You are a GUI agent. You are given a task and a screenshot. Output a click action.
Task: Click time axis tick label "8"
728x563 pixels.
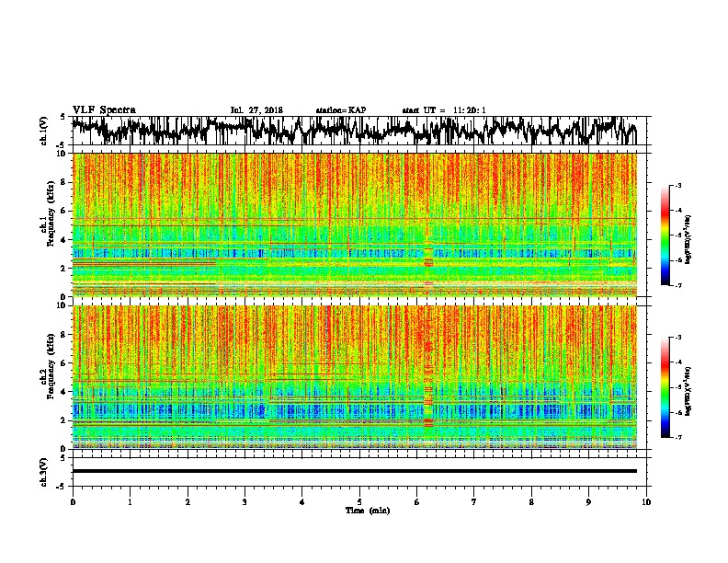click(x=531, y=502)
